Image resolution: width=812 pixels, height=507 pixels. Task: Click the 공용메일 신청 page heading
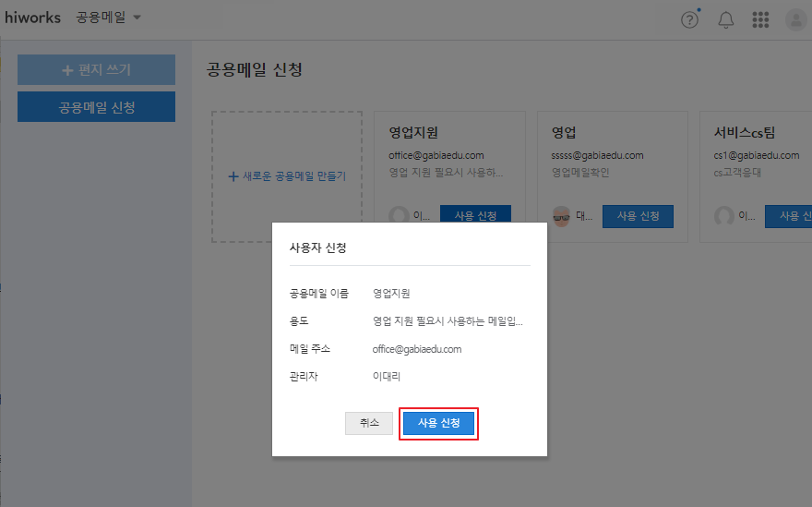coord(255,69)
